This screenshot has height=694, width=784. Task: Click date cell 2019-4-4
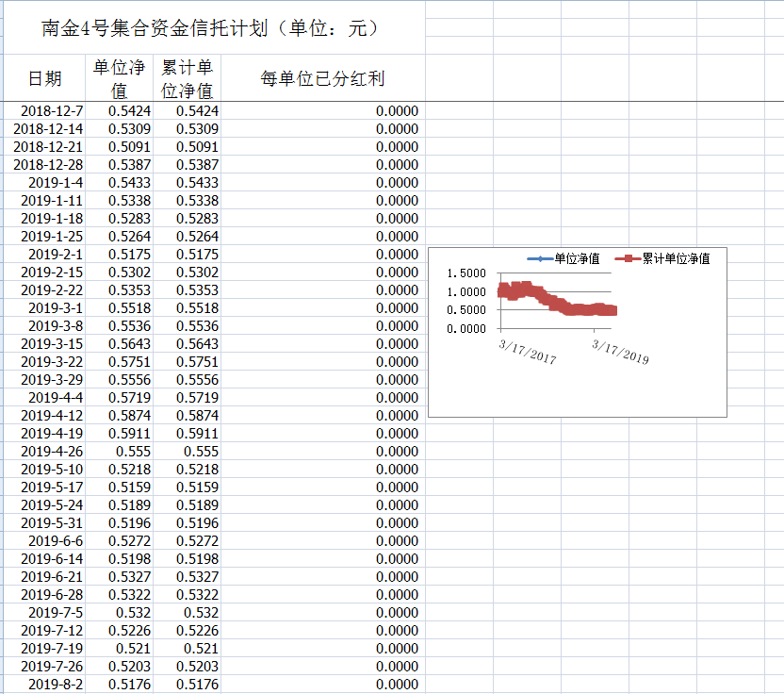[x=44, y=398]
